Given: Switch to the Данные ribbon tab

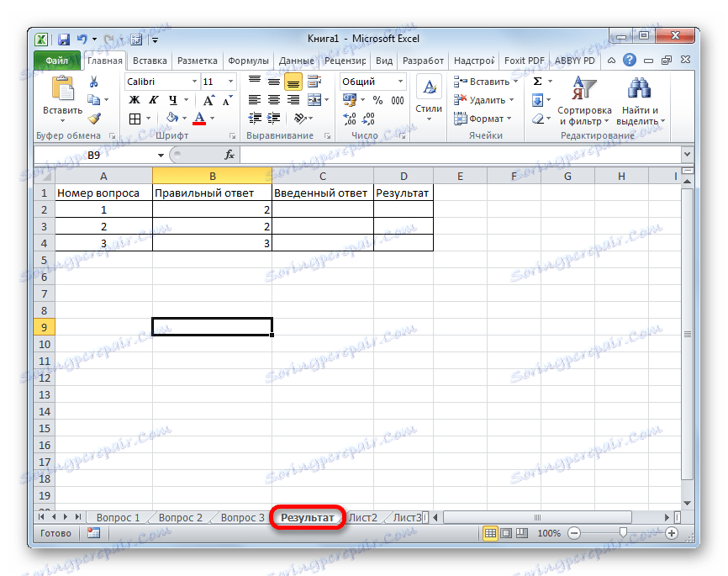Looking at the screenshot, I should (296, 61).
